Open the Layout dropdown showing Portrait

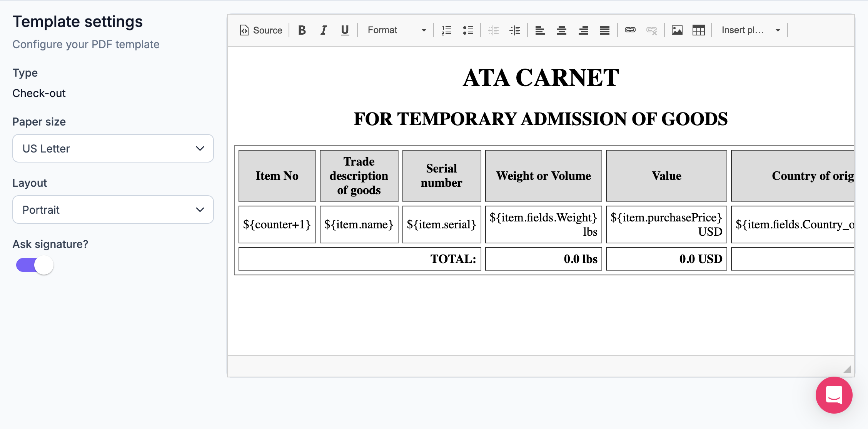[x=113, y=209]
